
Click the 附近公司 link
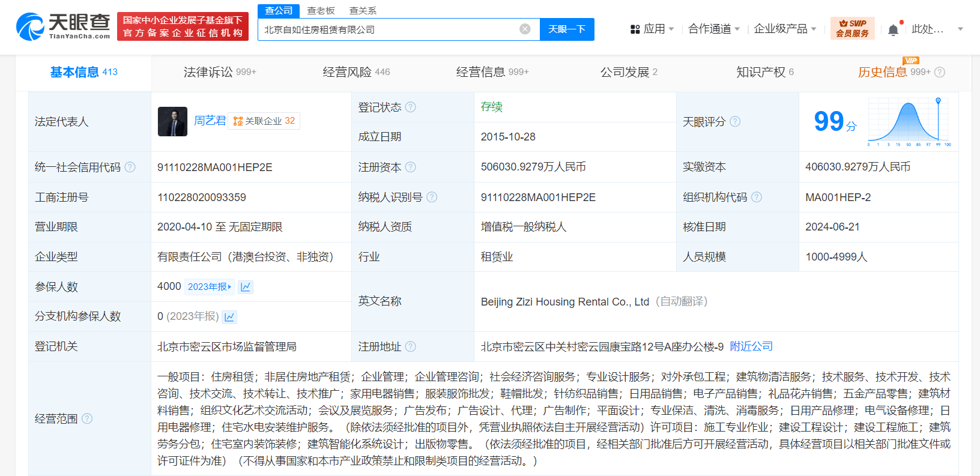pyautogui.click(x=751, y=346)
